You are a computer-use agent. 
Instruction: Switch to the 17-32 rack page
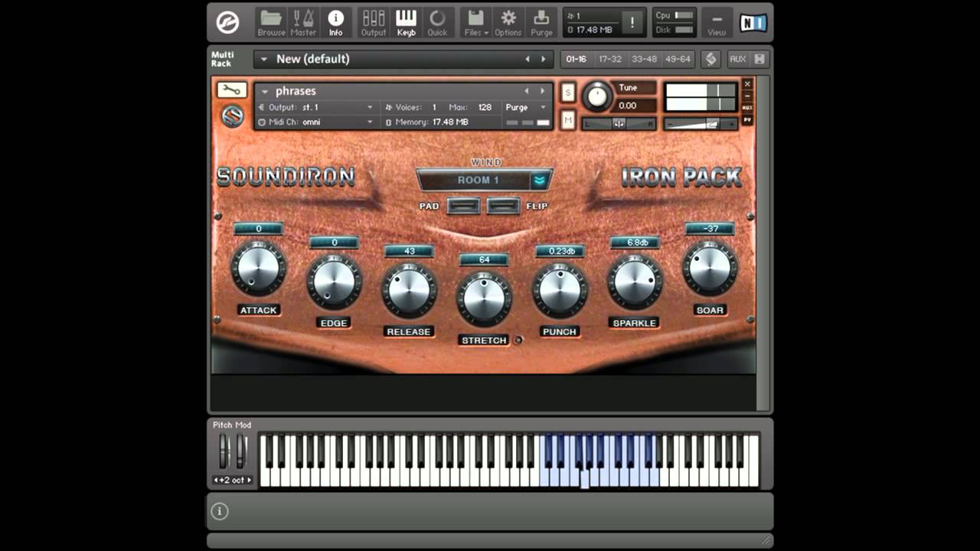(610, 59)
